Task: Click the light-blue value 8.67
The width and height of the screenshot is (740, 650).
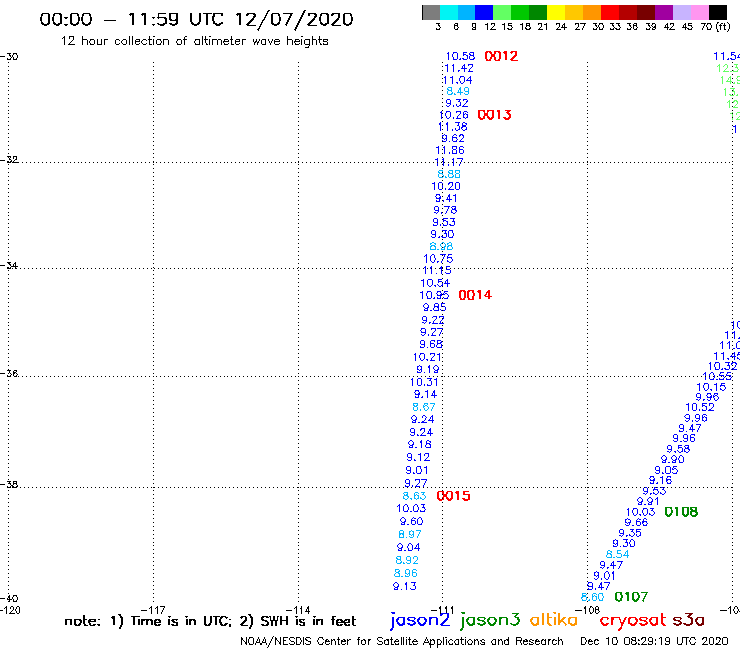Action: (424, 407)
